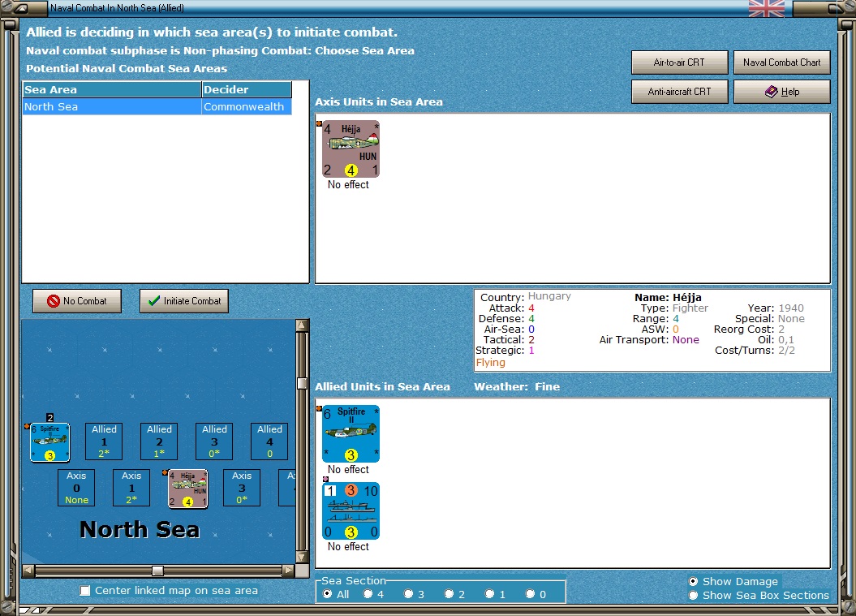
Task: Click the Type: Fighter value
Action: tap(690, 308)
